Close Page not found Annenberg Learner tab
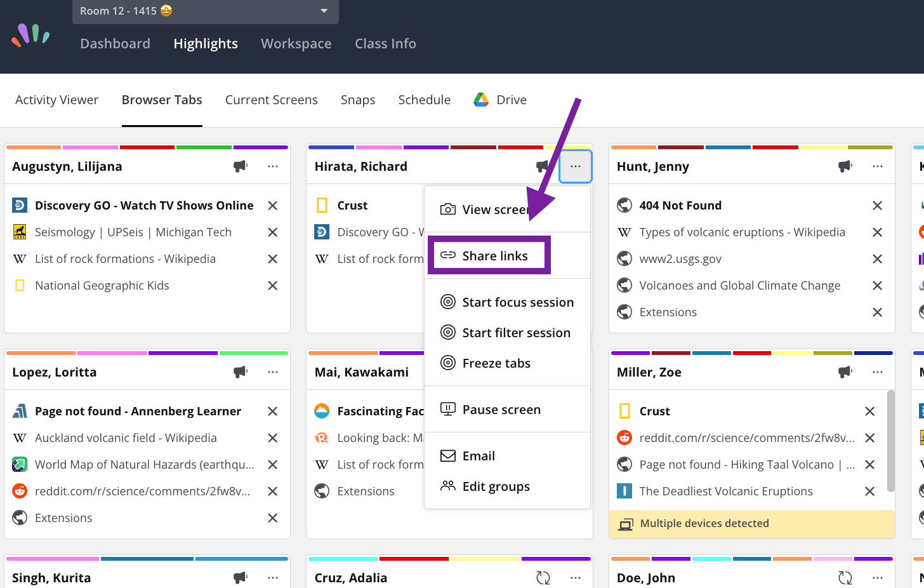 [x=273, y=411]
